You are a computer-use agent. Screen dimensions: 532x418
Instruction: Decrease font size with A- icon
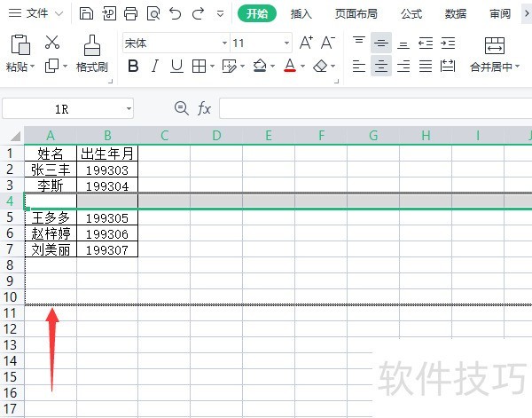point(328,43)
